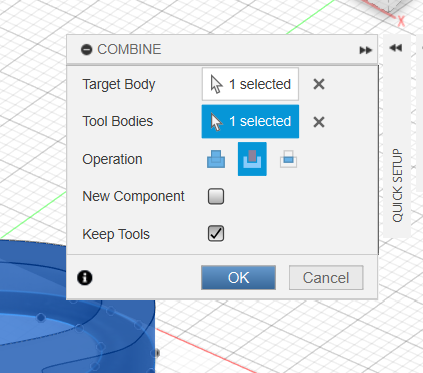Expand dialog with double right arrows
423x373 pixels.
pyautogui.click(x=366, y=50)
